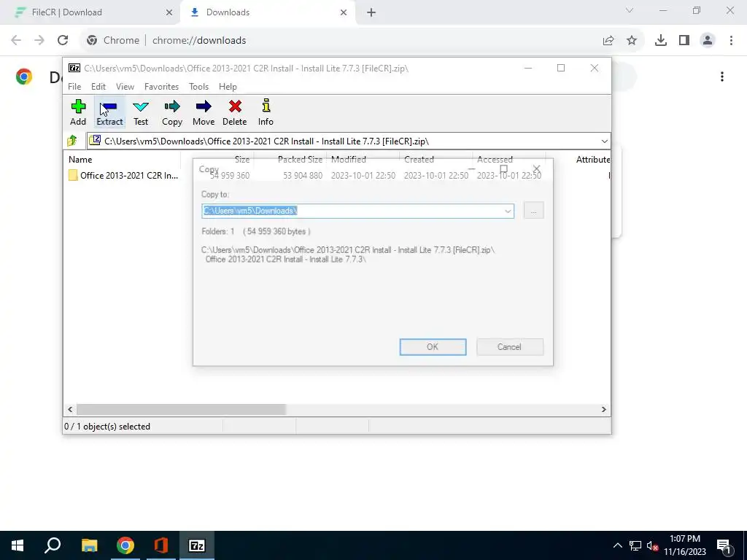The image size is (747, 560).
Task: Open the Tools menu
Action: [x=198, y=87]
